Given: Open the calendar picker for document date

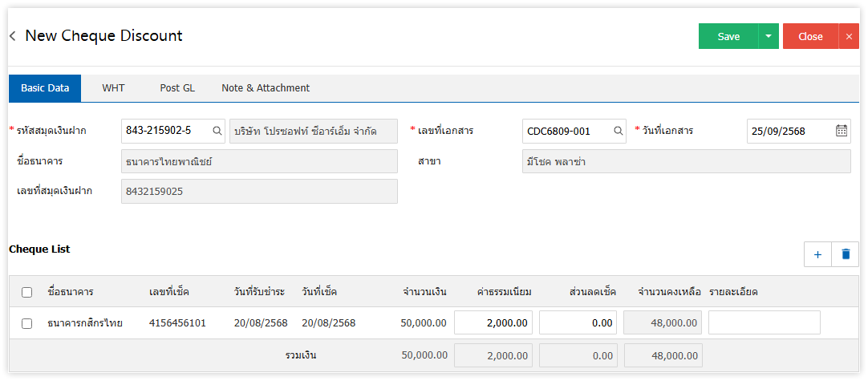Looking at the screenshot, I should tap(841, 131).
